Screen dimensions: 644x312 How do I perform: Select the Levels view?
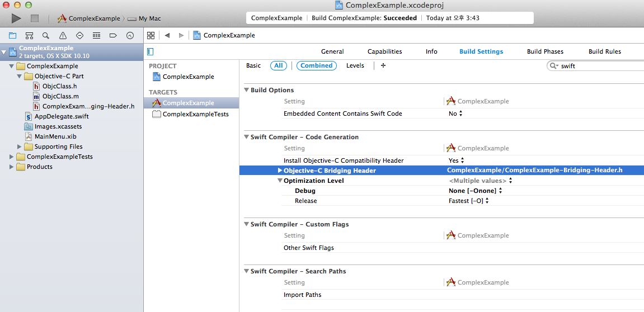355,65
